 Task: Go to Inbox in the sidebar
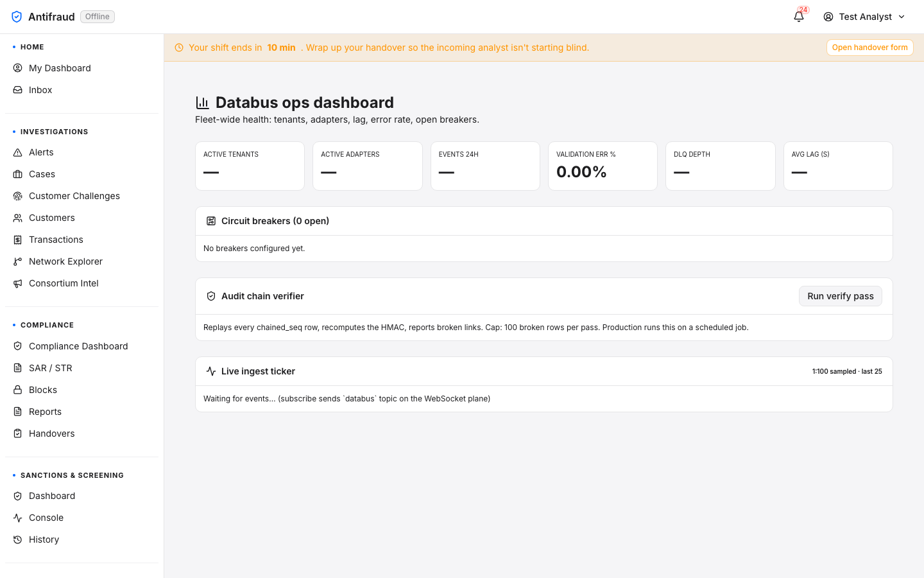click(x=81, y=90)
